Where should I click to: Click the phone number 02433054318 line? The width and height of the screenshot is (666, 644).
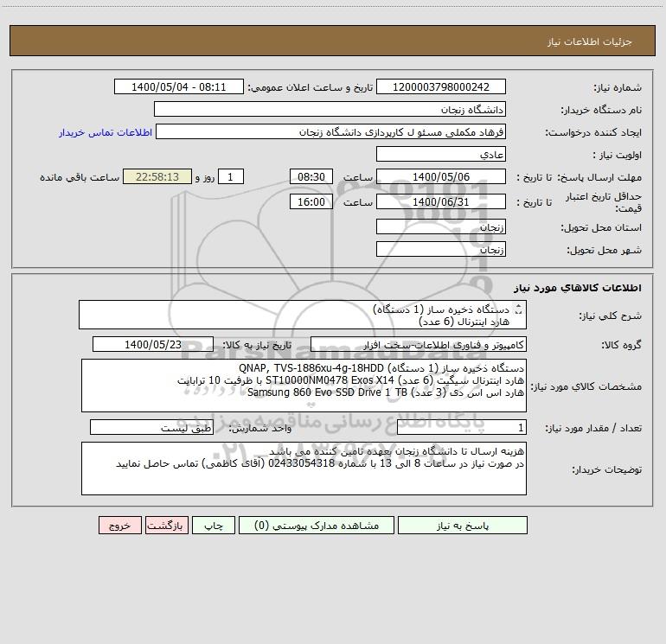pyautogui.click(x=320, y=463)
